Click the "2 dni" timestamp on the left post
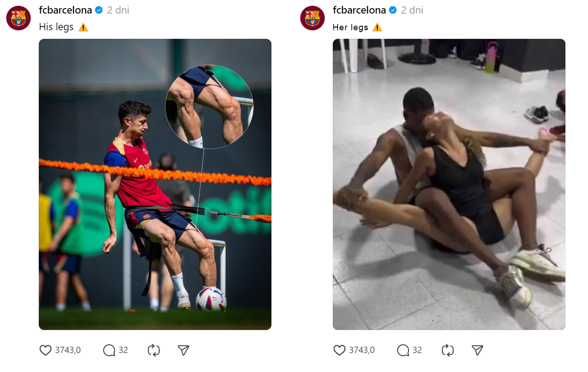 click(x=118, y=10)
